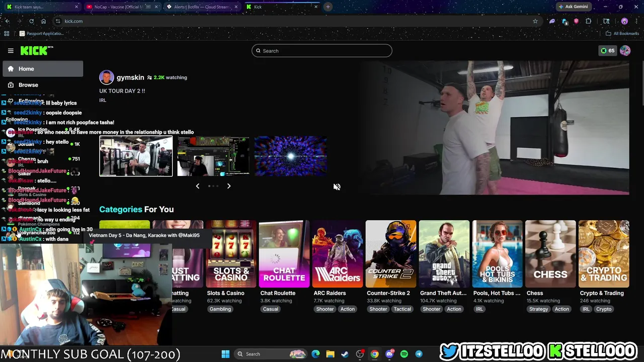Click the Crypto tag under Crypto & Trading
Viewport: 644px width, 362px height.
604,309
